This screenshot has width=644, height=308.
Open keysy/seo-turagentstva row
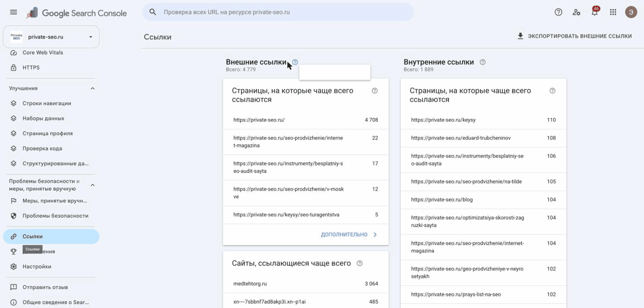(x=306, y=215)
